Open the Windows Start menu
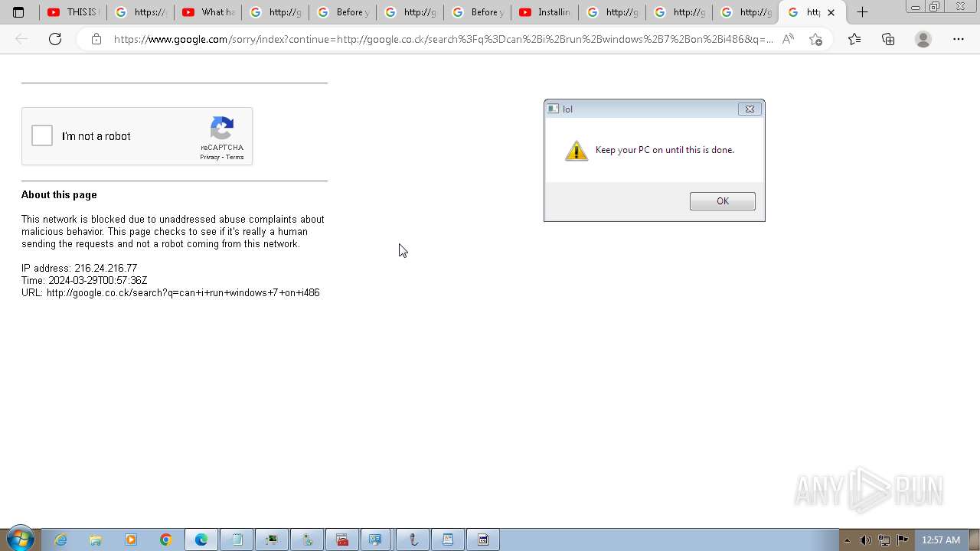Viewport: 980px width, 551px height. click(x=20, y=540)
